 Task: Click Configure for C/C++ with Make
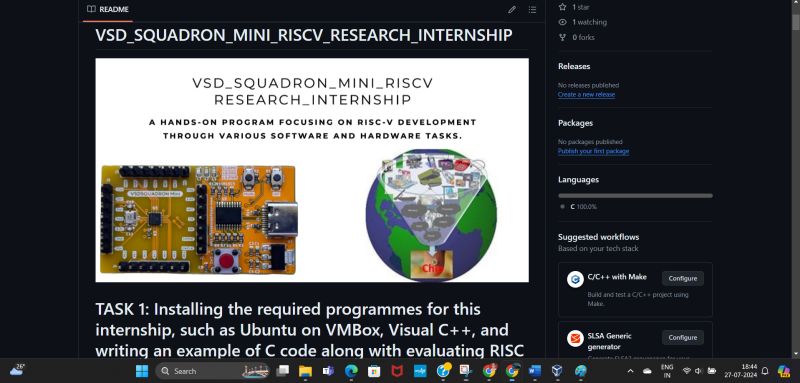[x=683, y=278]
